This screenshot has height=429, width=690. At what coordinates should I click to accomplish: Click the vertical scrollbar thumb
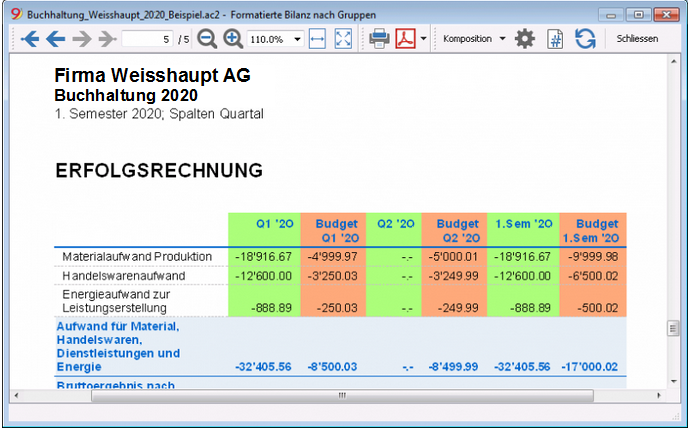(673, 328)
